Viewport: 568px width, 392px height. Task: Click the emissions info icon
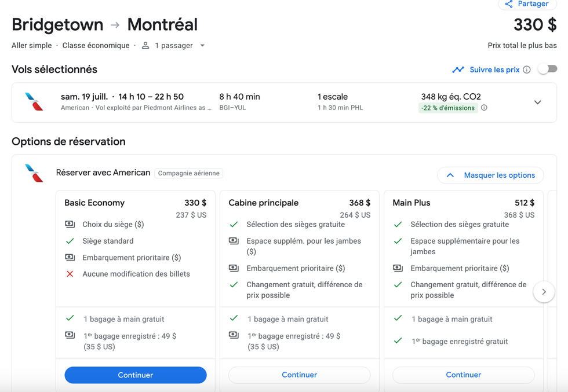click(x=484, y=108)
